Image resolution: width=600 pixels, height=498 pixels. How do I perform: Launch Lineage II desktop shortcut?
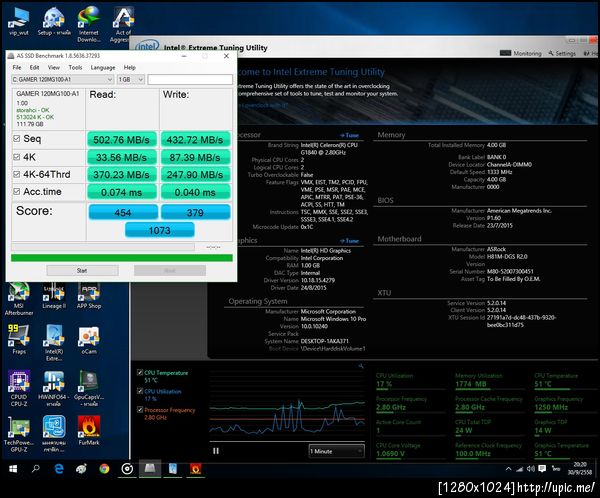[54, 296]
